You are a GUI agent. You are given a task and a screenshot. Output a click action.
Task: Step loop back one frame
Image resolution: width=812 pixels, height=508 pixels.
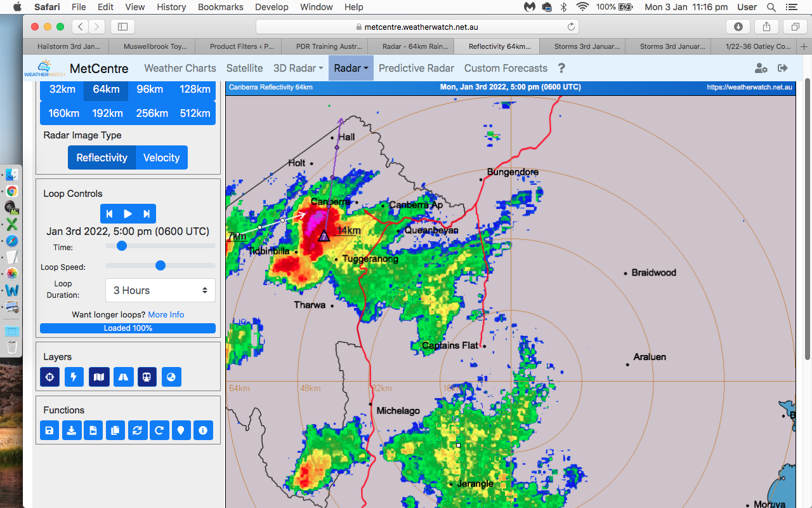point(109,214)
